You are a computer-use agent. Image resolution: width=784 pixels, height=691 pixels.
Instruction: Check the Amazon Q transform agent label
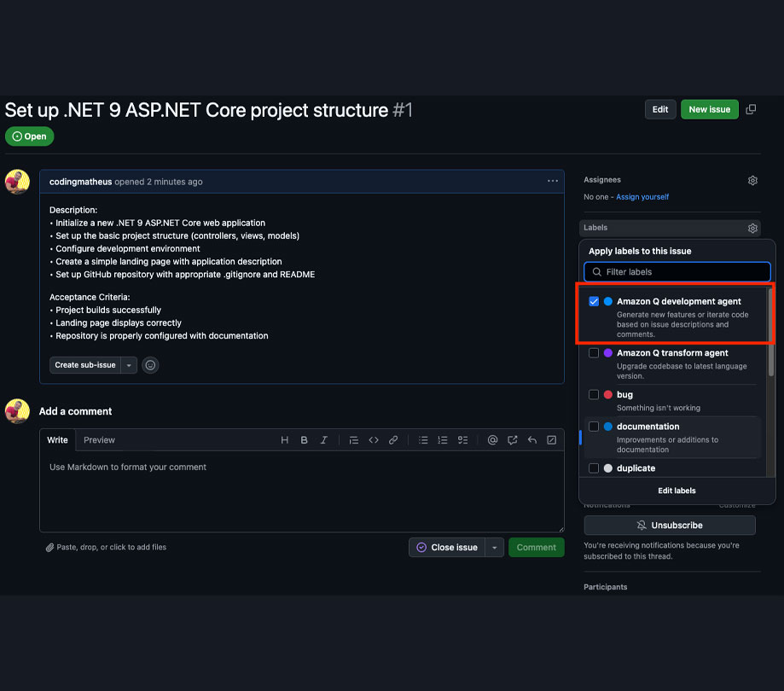pos(594,353)
